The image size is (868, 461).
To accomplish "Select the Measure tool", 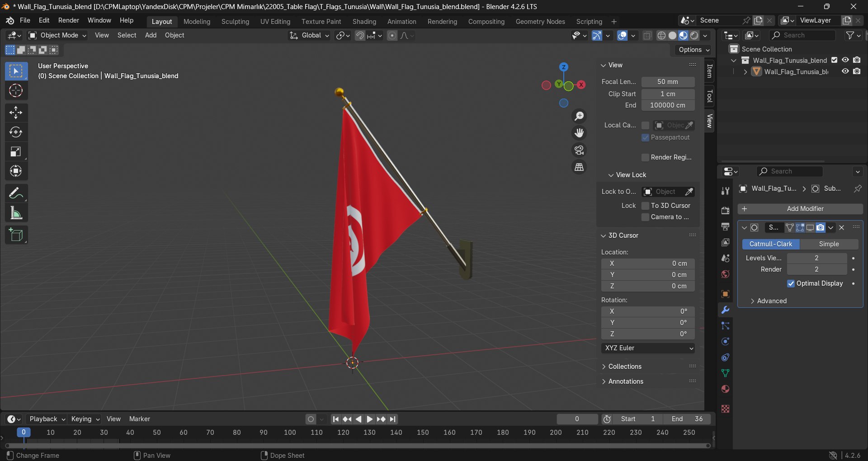I will 16,213.
